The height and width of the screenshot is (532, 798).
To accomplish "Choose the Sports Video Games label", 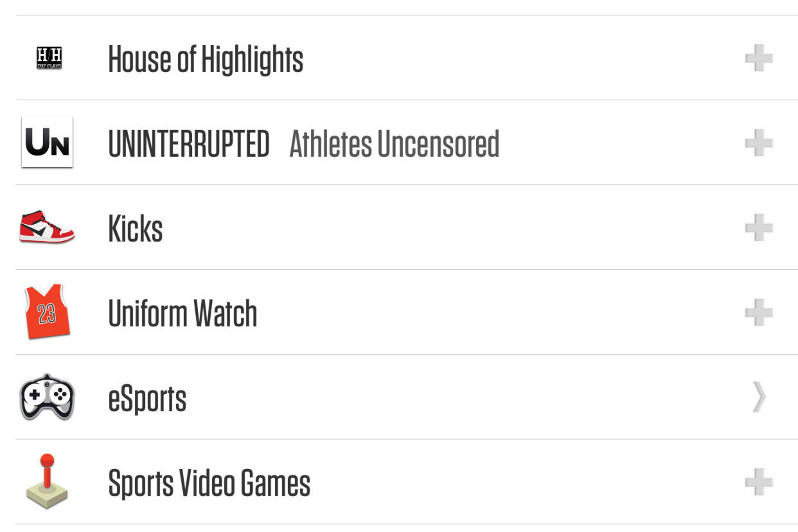I will coord(209,483).
